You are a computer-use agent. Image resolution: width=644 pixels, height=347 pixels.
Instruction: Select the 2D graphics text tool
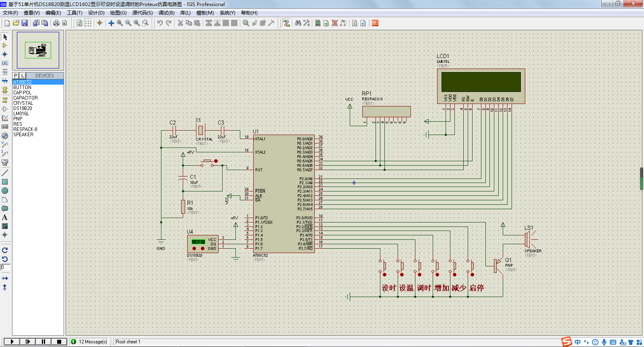5,217
